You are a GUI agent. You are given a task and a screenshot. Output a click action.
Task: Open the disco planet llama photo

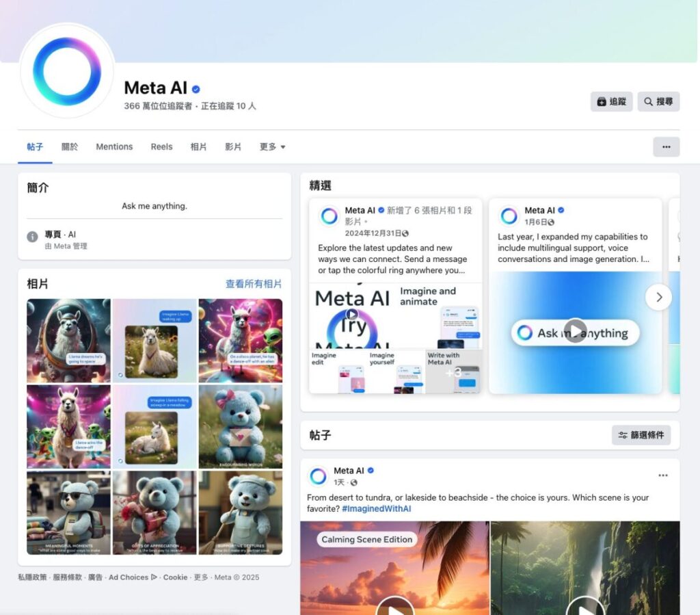[x=241, y=341]
